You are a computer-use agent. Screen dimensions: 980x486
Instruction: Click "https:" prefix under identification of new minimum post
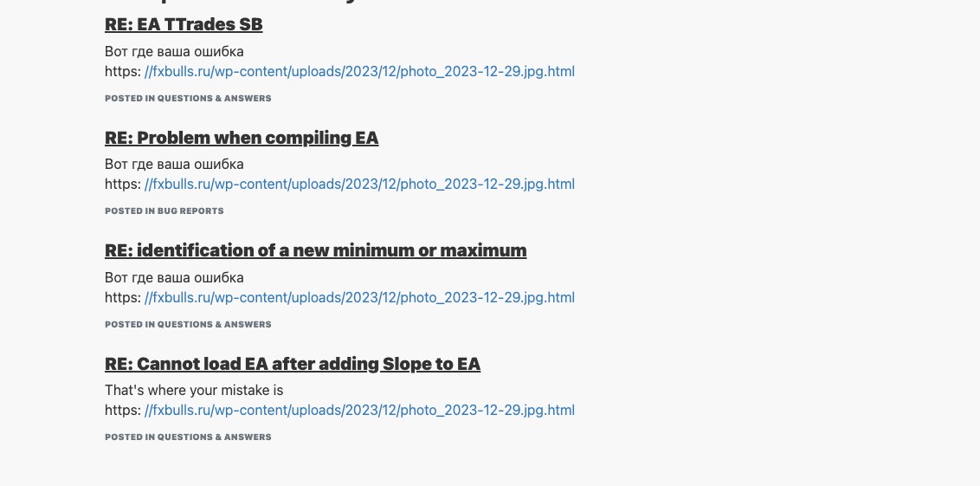(x=122, y=298)
